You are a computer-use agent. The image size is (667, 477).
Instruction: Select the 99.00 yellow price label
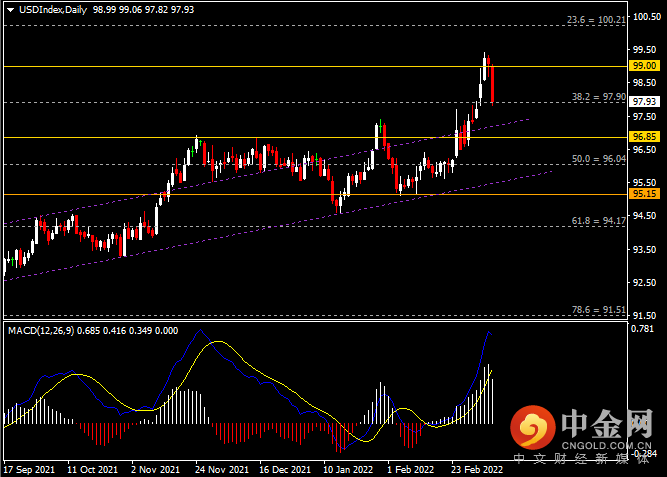(x=644, y=66)
